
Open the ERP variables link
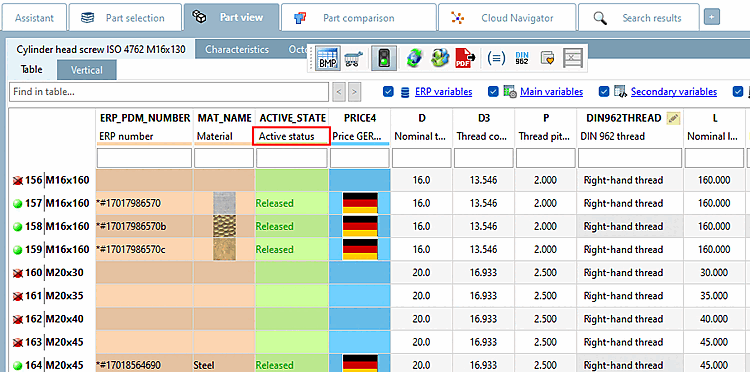443,92
